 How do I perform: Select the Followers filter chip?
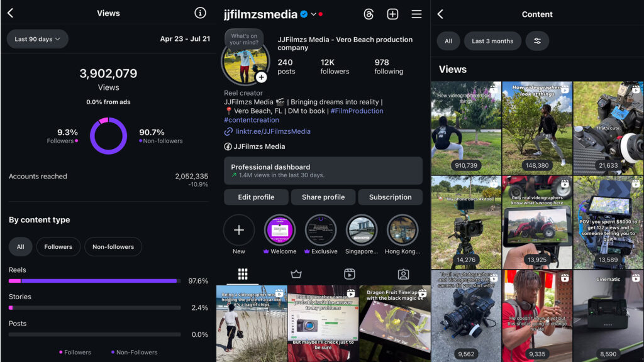coord(58,247)
